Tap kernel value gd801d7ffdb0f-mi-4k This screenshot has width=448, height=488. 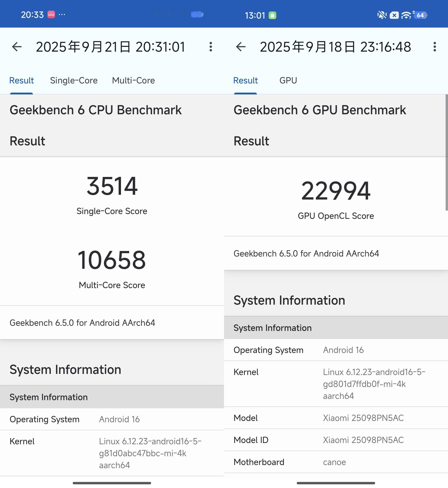click(x=364, y=384)
